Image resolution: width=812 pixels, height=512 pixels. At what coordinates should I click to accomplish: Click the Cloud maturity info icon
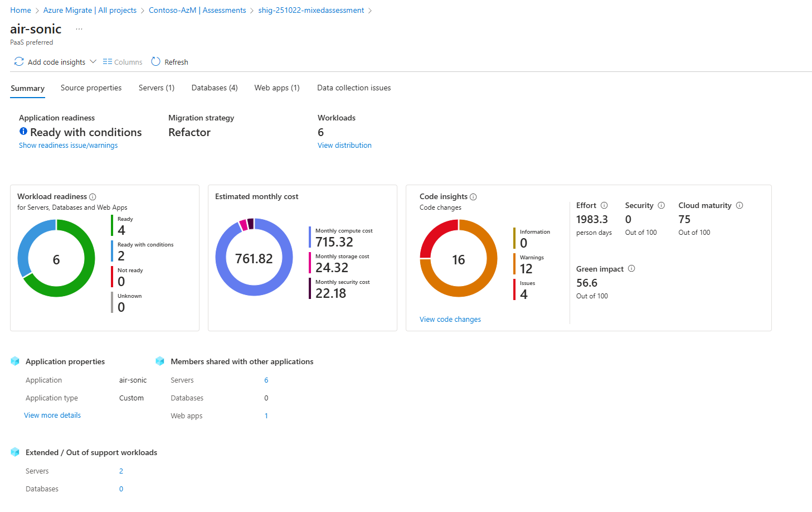coord(740,206)
